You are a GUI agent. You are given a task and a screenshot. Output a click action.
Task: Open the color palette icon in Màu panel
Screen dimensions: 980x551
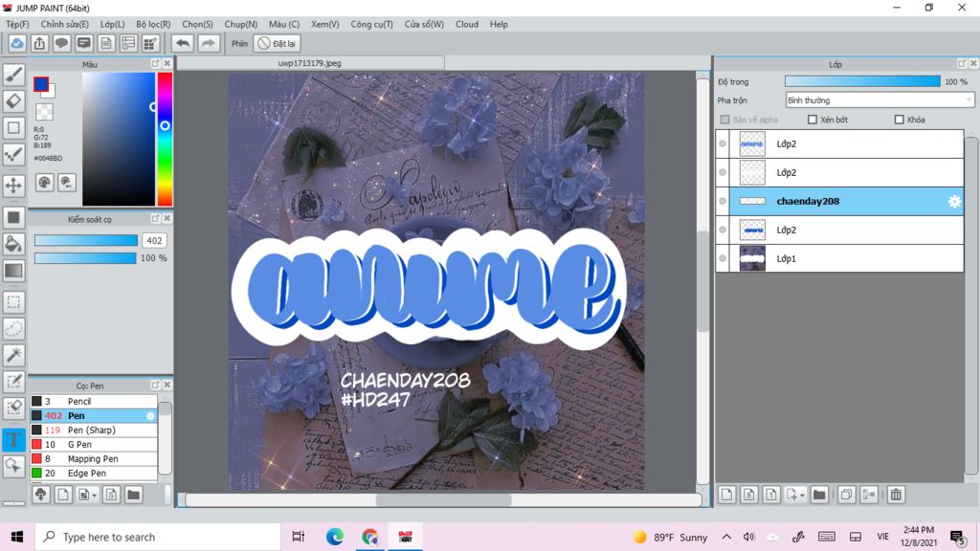coord(44,183)
